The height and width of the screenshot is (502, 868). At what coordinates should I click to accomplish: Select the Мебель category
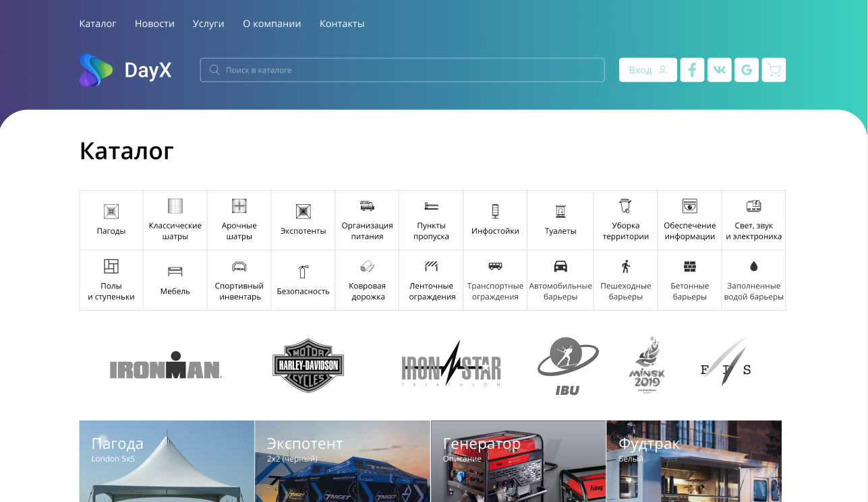click(x=175, y=280)
